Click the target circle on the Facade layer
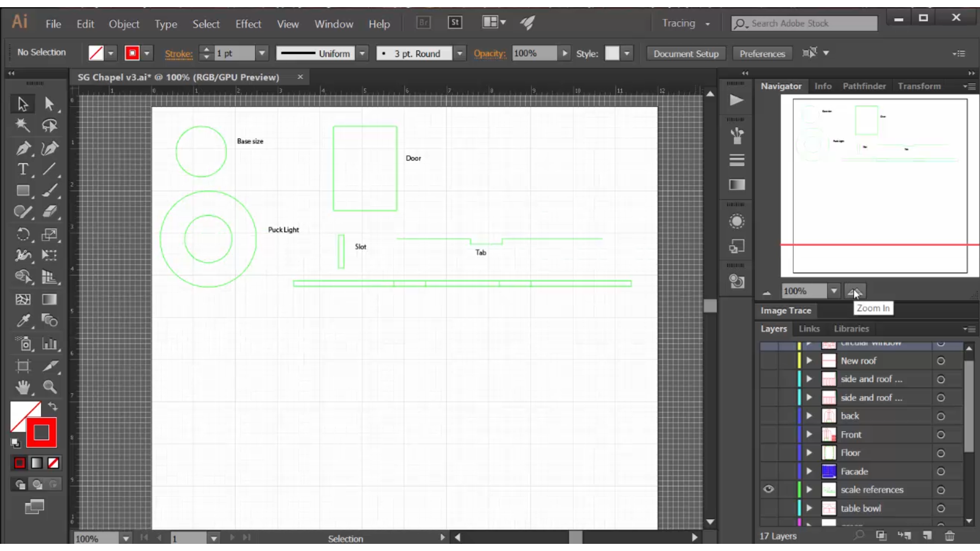This screenshot has width=980, height=551. (941, 471)
